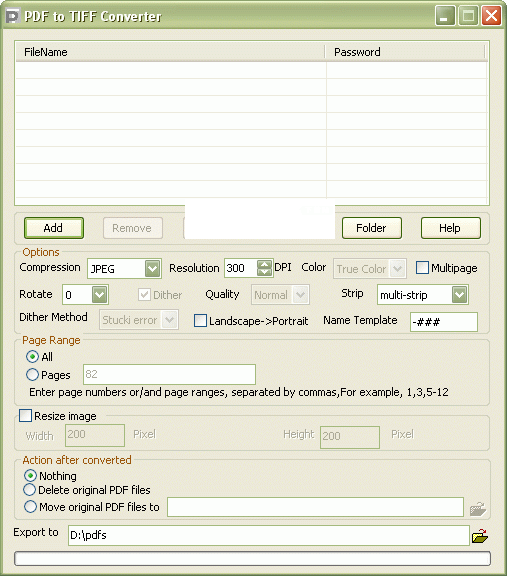Click the Resolution value field
Image resolution: width=507 pixels, height=576 pixels.
point(241,268)
